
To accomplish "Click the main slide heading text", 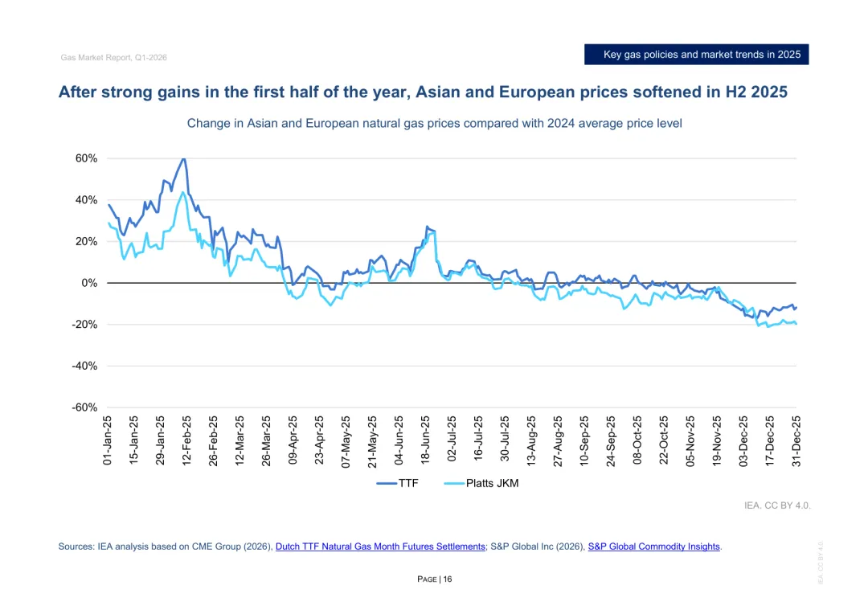I will pos(423,92).
